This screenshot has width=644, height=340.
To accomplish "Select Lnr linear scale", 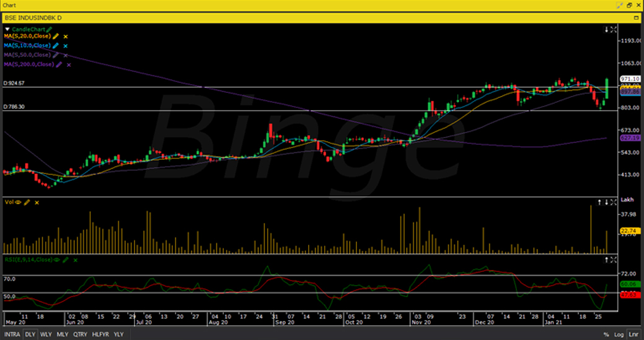I will pyautogui.click(x=633, y=334).
